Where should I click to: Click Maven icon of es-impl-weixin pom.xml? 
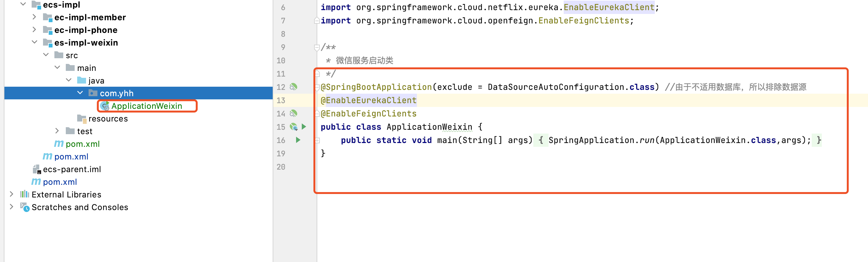pos(59,144)
